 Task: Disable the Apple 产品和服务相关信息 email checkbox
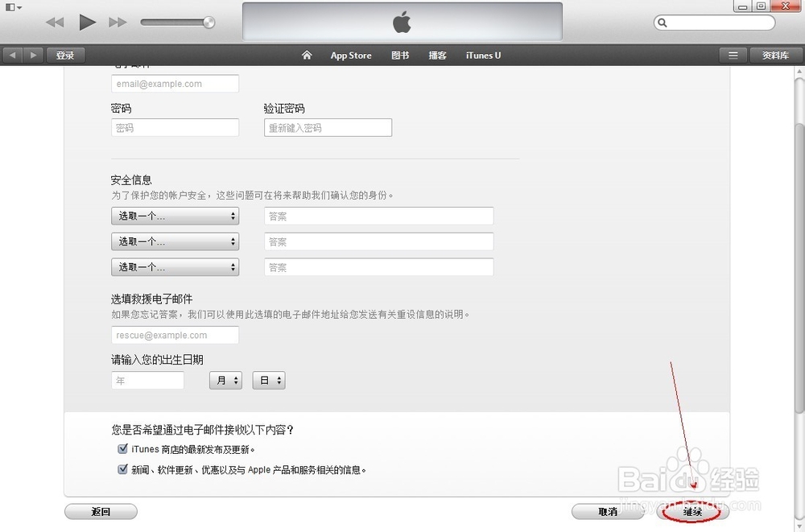point(122,468)
